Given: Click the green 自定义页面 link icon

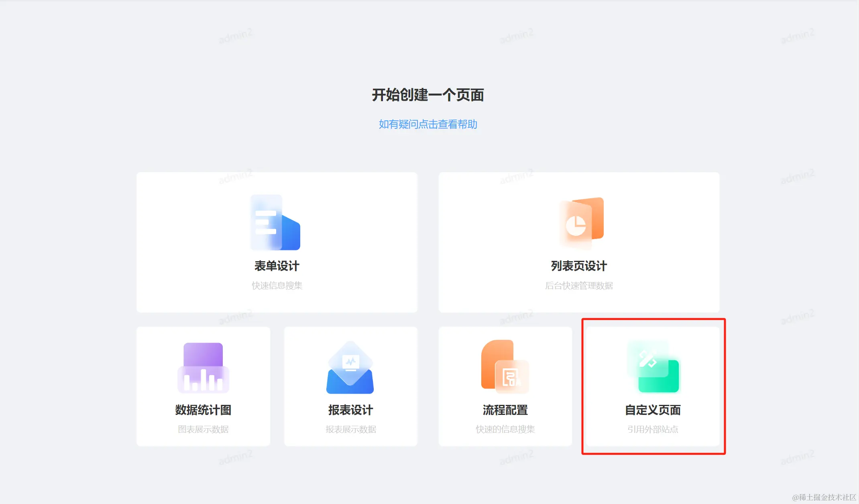Looking at the screenshot, I should 653,367.
